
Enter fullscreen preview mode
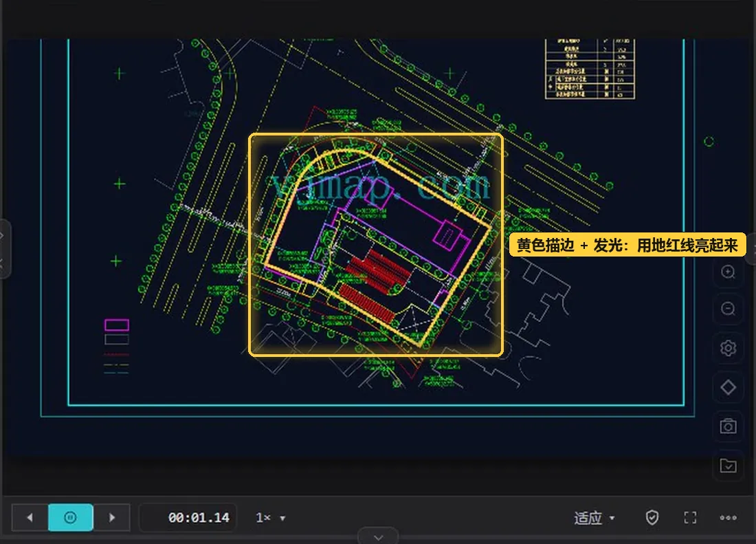click(691, 517)
